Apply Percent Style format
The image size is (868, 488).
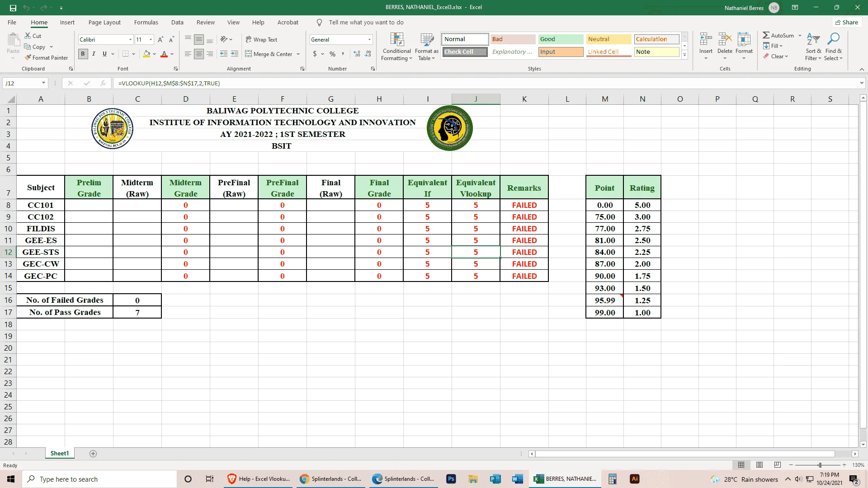click(x=332, y=54)
